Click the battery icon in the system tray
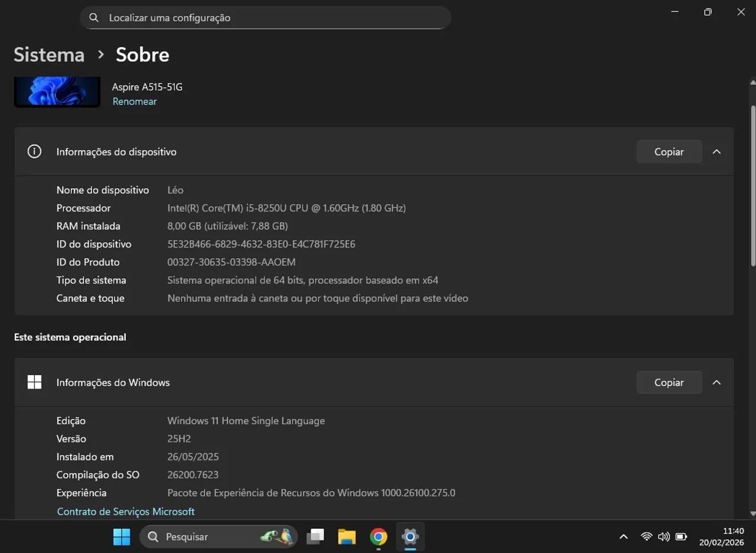Image resolution: width=756 pixels, height=553 pixels. 680,536
